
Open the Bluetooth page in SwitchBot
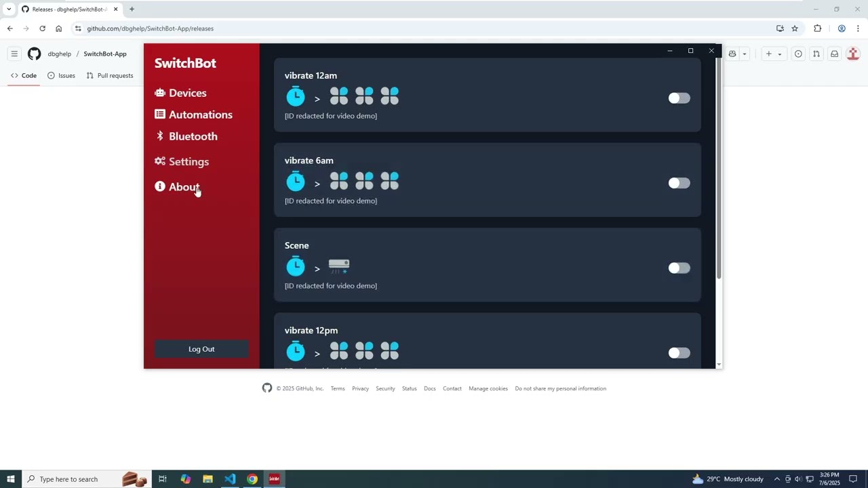point(186,136)
